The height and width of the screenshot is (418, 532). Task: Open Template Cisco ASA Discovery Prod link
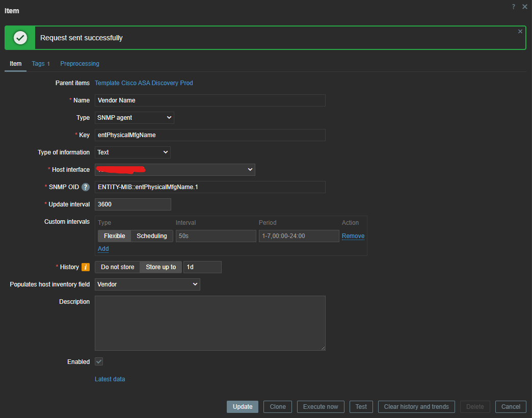click(144, 83)
